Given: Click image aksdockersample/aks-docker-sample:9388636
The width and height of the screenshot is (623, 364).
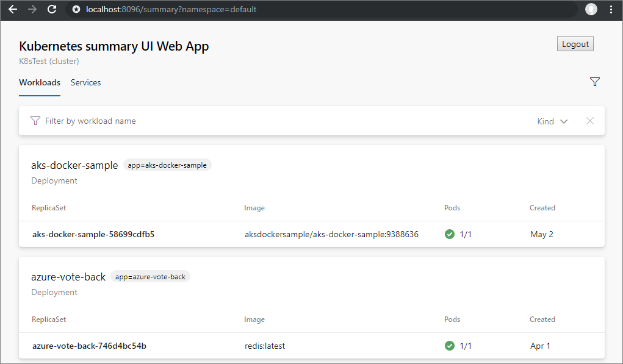Looking at the screenshot, I should click(331, 234).
